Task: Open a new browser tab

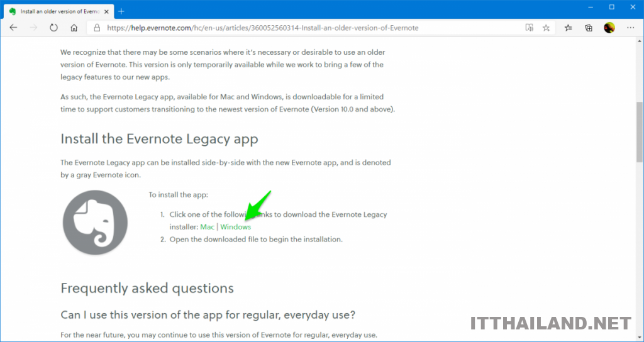Action: [121, 11]
